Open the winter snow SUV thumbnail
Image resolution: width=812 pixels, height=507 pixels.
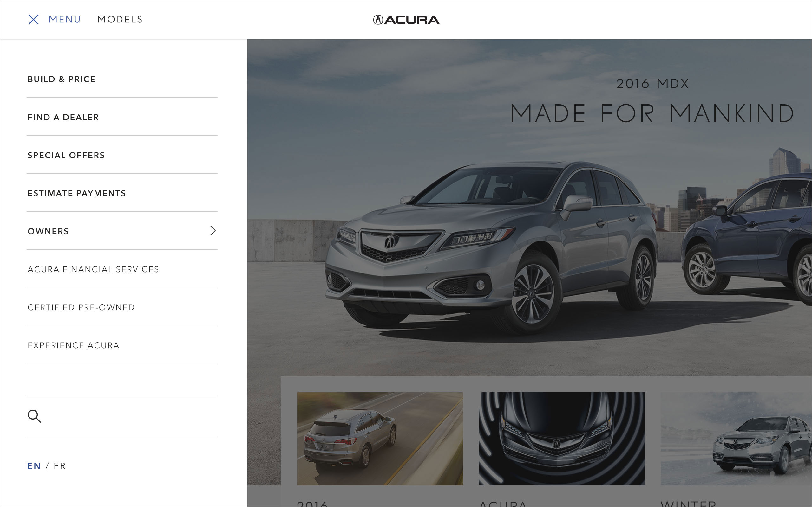coord(736,439)
